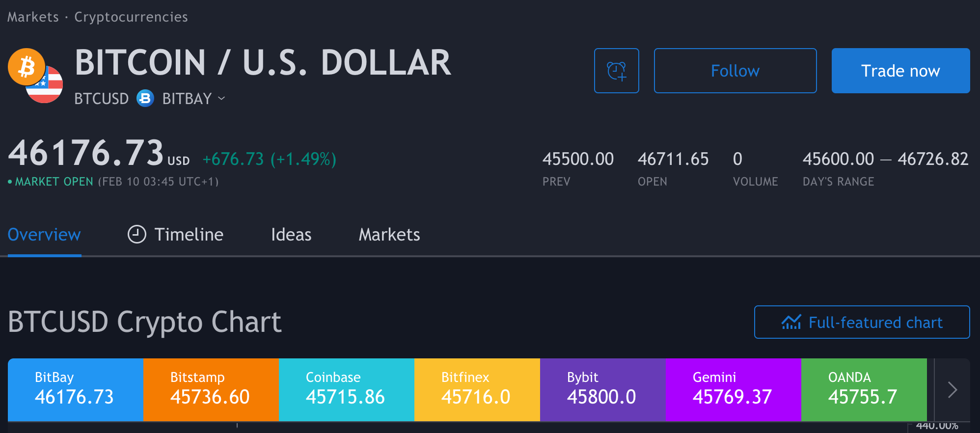The width and height of the screenshot is (980, 433).
Task: Open the Timeline tab
Action: point(176,235)
